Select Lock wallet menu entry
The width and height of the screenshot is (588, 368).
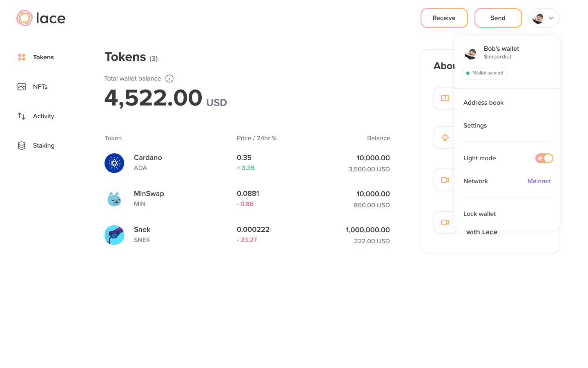(x=479, y=214)
